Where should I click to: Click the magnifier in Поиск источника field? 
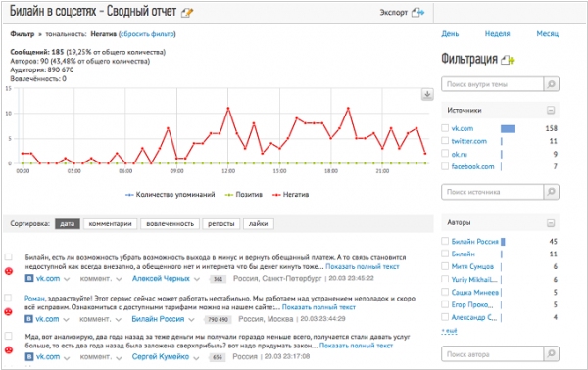coord(551,192)
